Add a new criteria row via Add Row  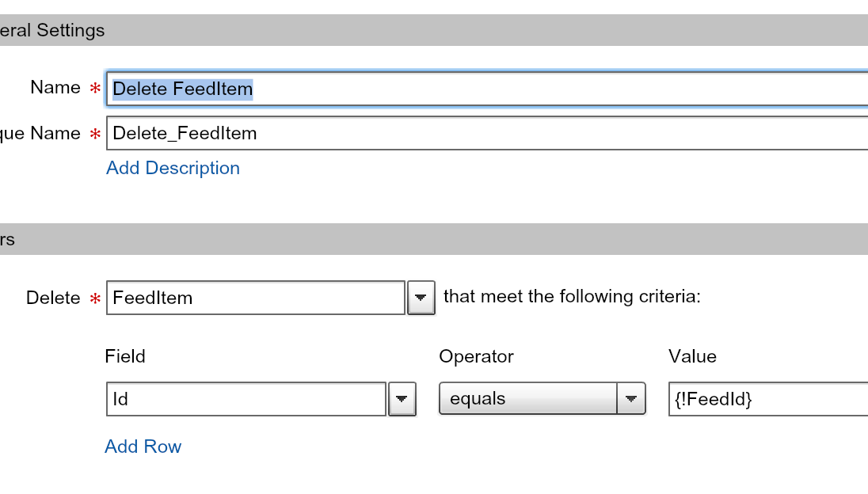[x=143, y=446]
